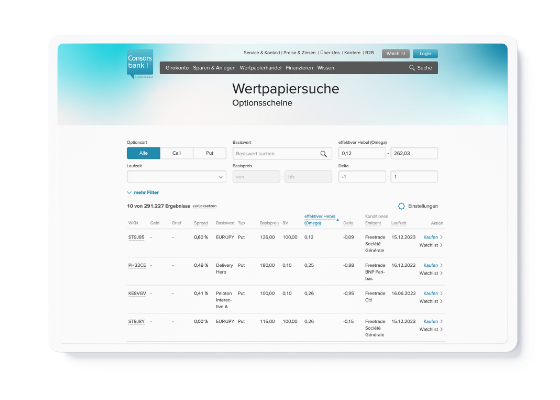
Task: Sort by the Delta column header
Action: (348, 223)
